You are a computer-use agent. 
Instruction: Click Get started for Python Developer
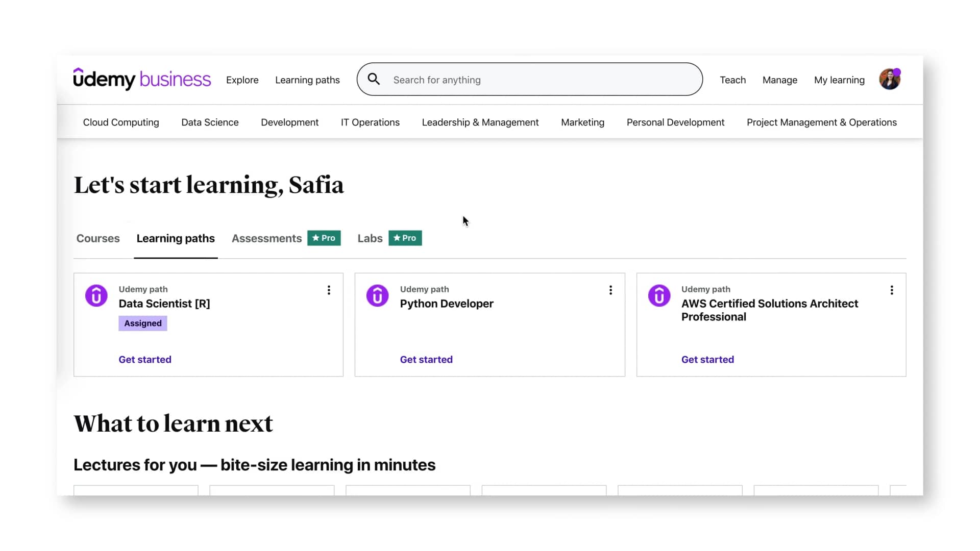[426, 360]
